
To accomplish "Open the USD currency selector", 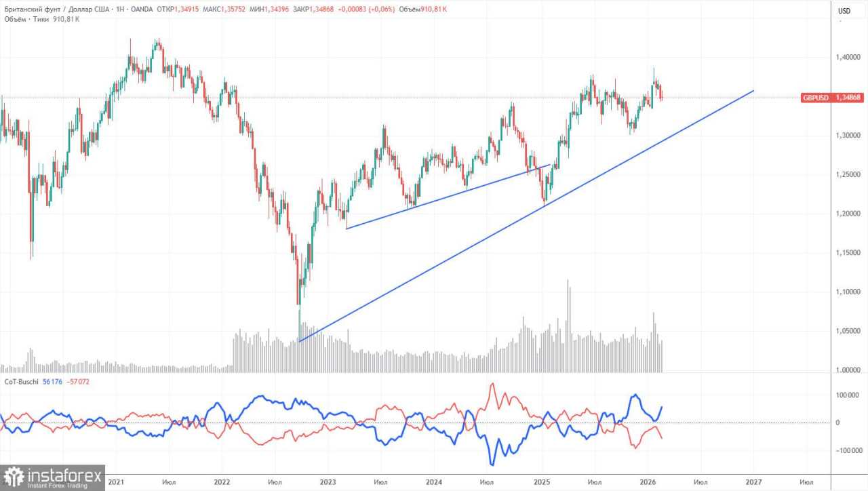I will (844, 10).
